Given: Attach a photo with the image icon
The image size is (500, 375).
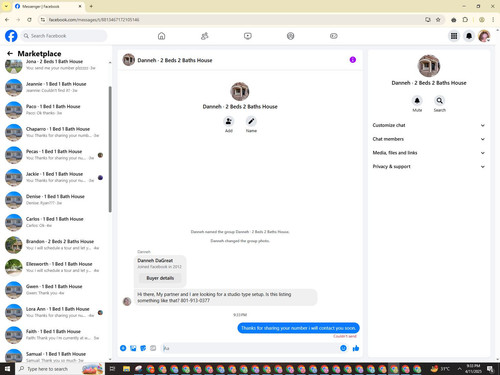Looking at the screenshot, I should 133,348.
